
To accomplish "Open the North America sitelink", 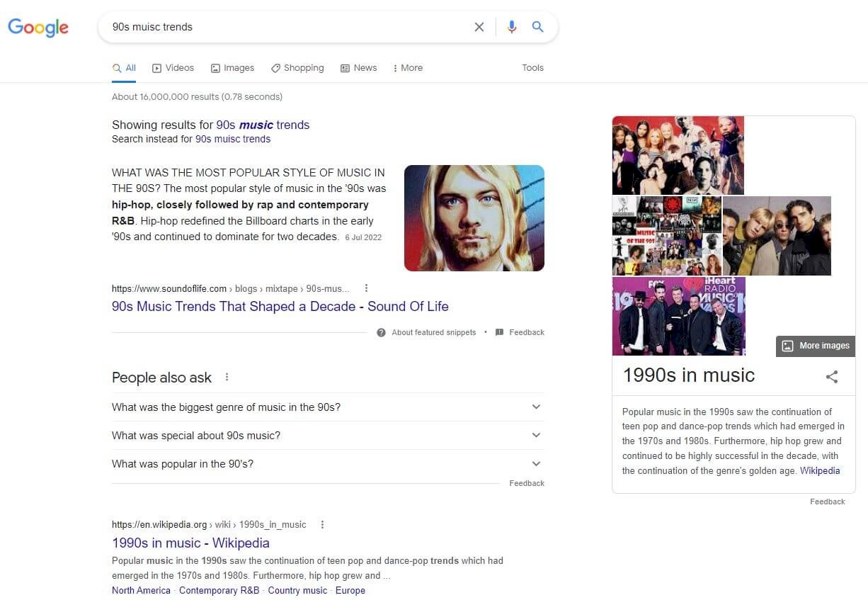I will point(141,590).
